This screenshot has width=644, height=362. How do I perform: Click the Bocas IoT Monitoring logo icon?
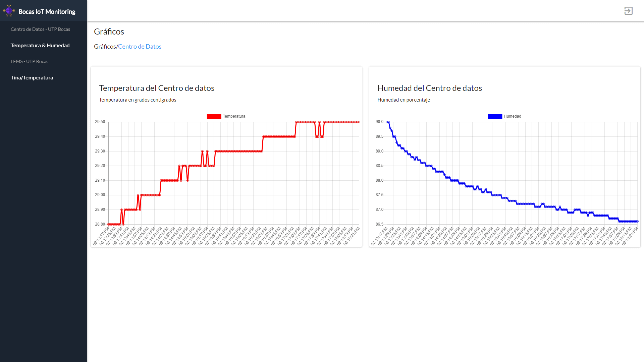pos(9,11)
